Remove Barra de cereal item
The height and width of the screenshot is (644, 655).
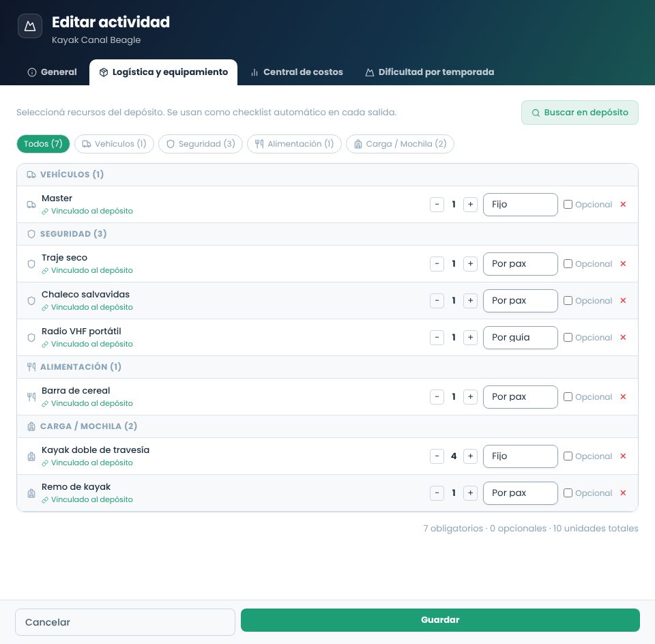pyautogui.click(x=623, y=396)
